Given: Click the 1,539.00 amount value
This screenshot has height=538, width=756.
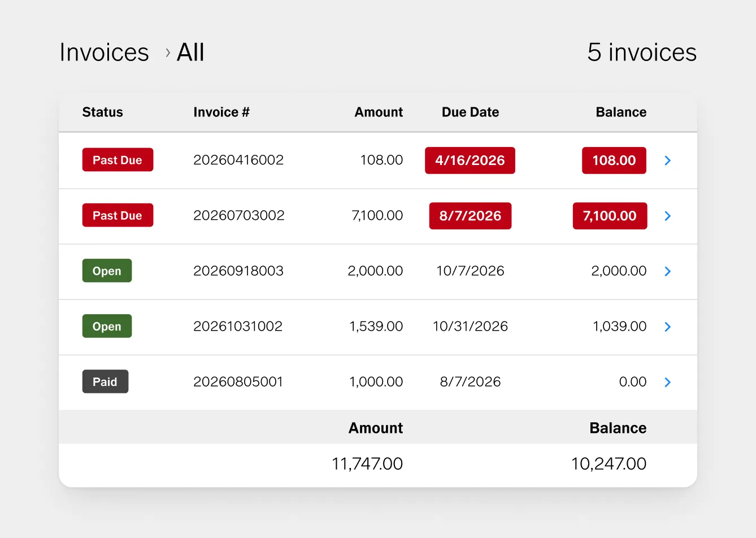Looking at the screenshot, I should (x=376, y=326).
